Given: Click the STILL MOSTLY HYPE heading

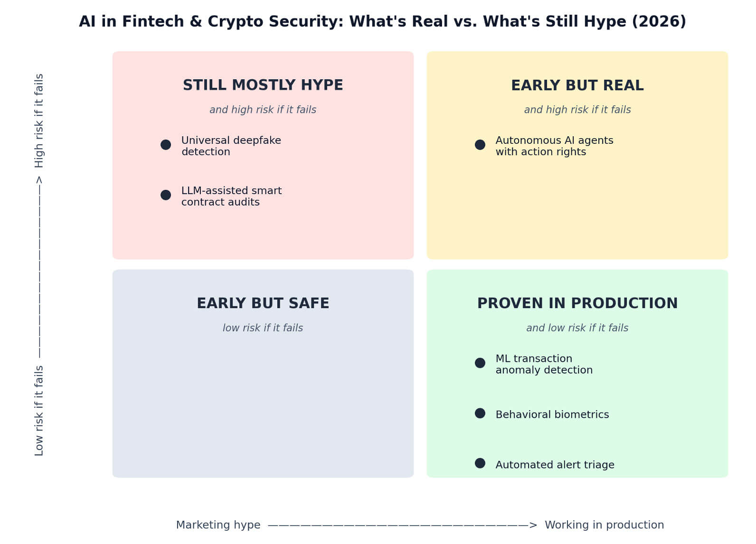Looking at the screenshot, I should click(263, 85).
